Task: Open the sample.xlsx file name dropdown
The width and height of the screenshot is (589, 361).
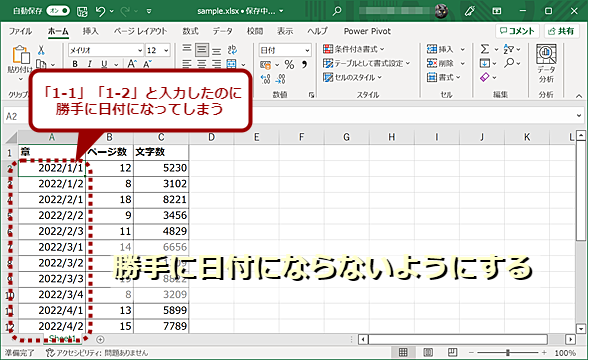Action: [281, 11]
